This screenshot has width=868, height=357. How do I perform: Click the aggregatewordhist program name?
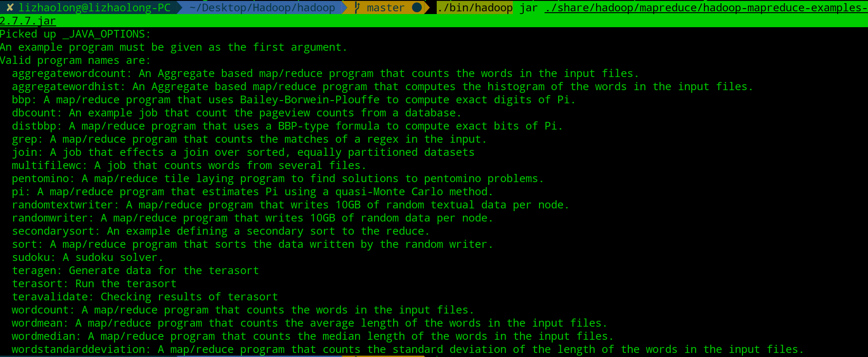(x=68, y=87)
